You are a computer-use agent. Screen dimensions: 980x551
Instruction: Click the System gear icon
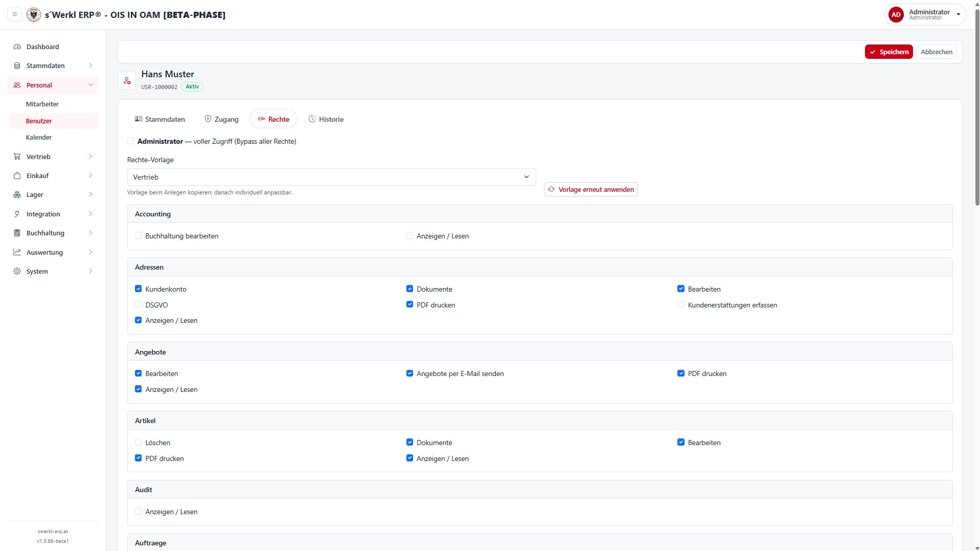17,271
